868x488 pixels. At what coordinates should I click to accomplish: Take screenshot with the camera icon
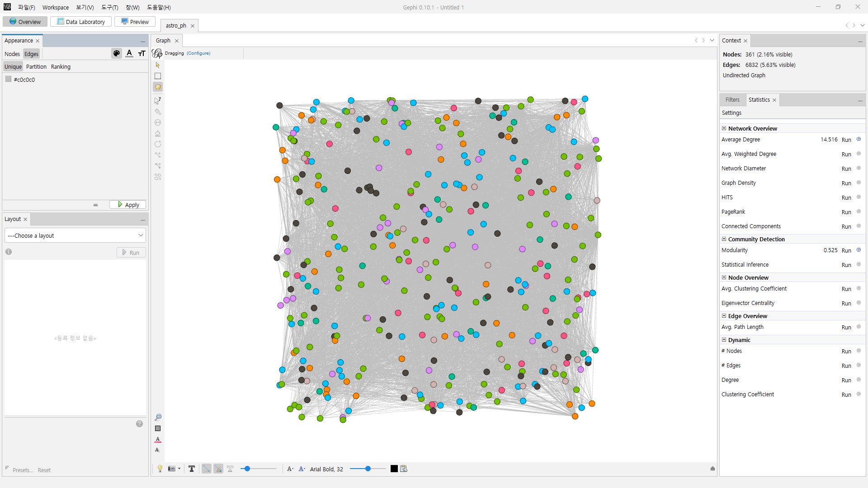[x=172, y=469]
